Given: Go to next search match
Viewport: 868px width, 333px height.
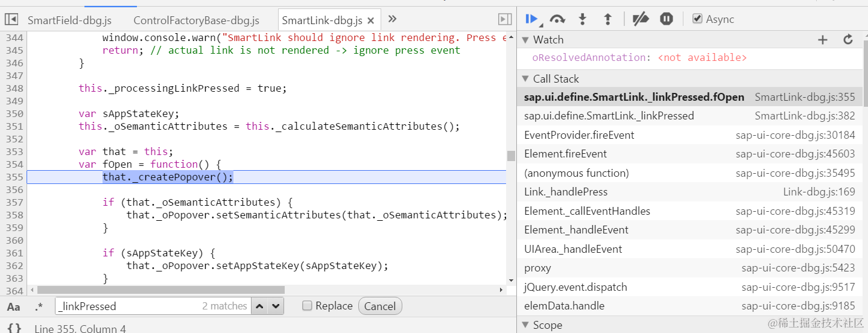Looking at the screenshot, I should tap(276, 306).
